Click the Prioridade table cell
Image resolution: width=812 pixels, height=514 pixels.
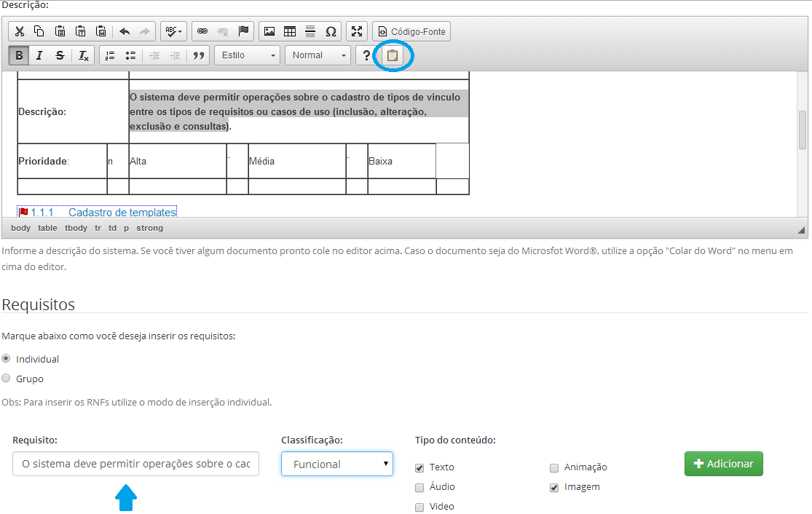tap(62, 161)
